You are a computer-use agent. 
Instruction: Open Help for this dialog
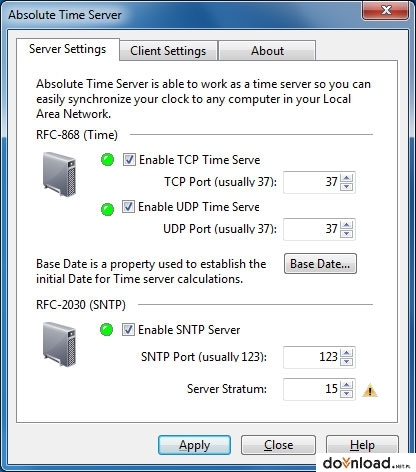(362, 445)
